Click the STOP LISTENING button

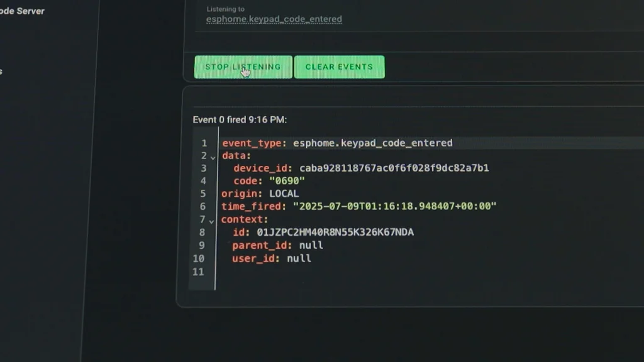[x=243, y=67]
